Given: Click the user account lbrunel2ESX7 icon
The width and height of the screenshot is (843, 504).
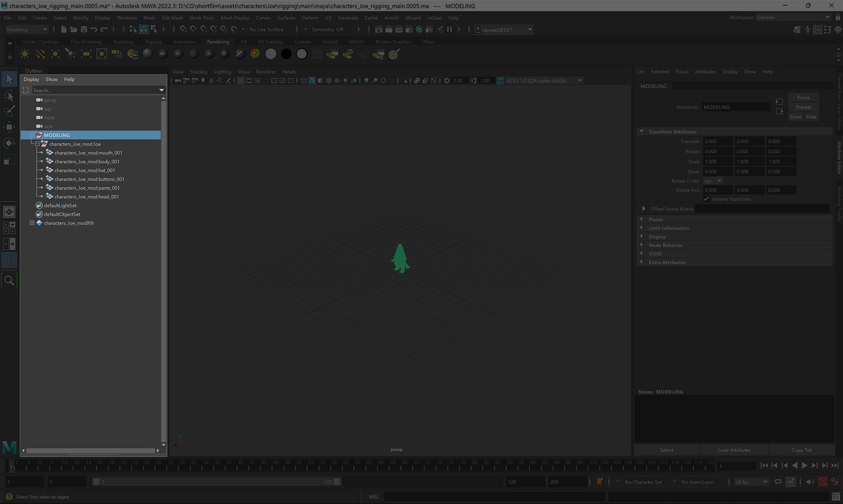Looking at the screenshot, I should [x=478, y=30].
